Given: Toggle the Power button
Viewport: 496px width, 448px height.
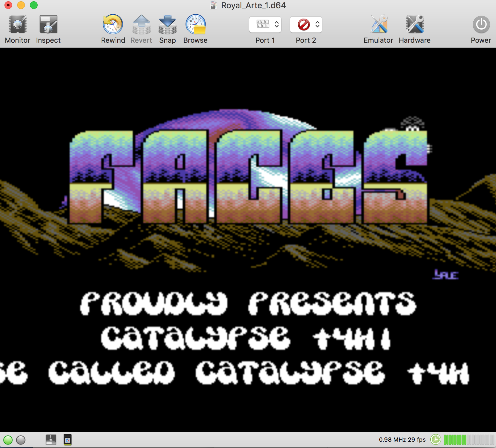Looking at the screenshot, I should [481, 25].
